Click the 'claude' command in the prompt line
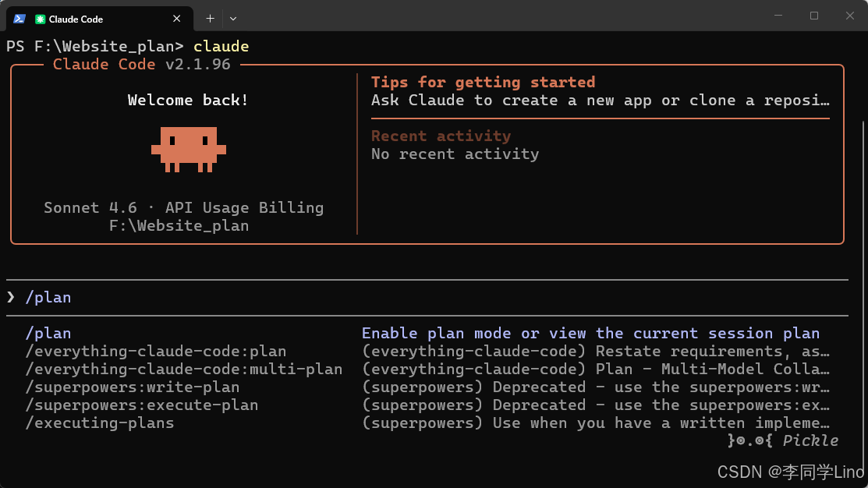The image size is (868, 488). (x=221, y=47)
